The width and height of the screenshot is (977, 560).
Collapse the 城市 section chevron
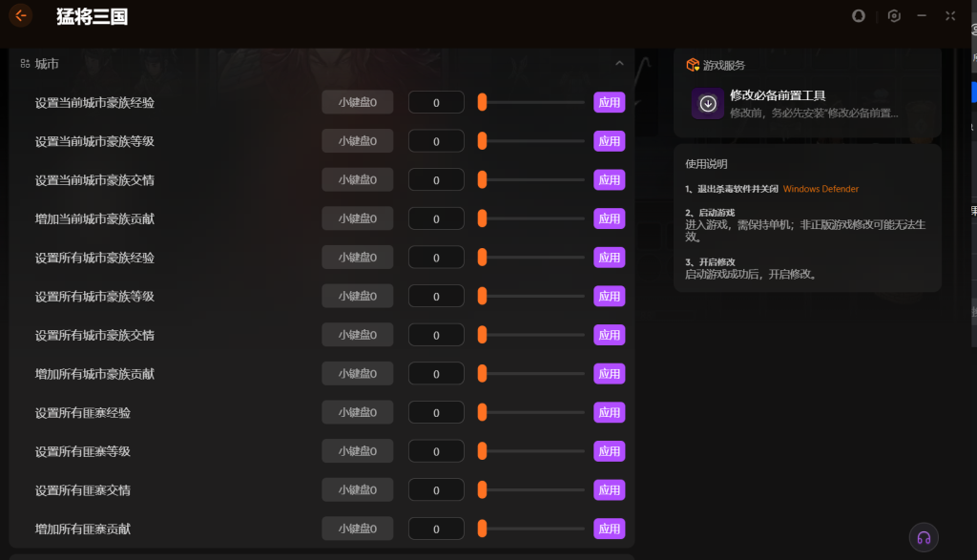619,64
